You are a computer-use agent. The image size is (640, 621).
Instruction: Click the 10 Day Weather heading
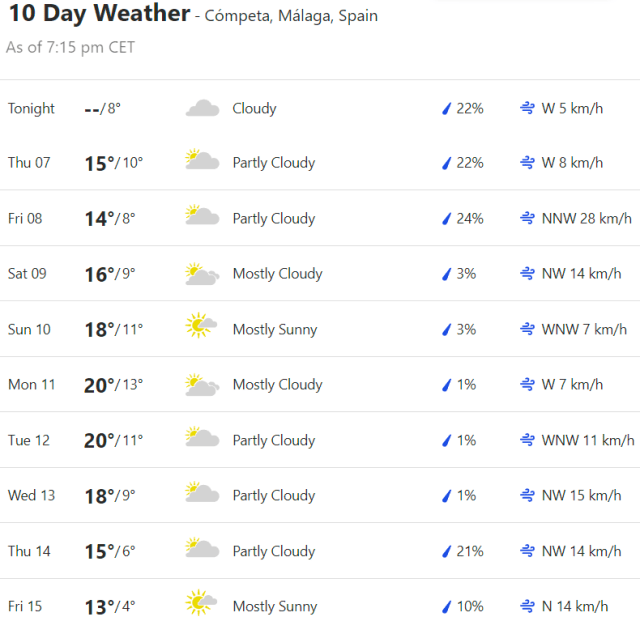(98, 14)
